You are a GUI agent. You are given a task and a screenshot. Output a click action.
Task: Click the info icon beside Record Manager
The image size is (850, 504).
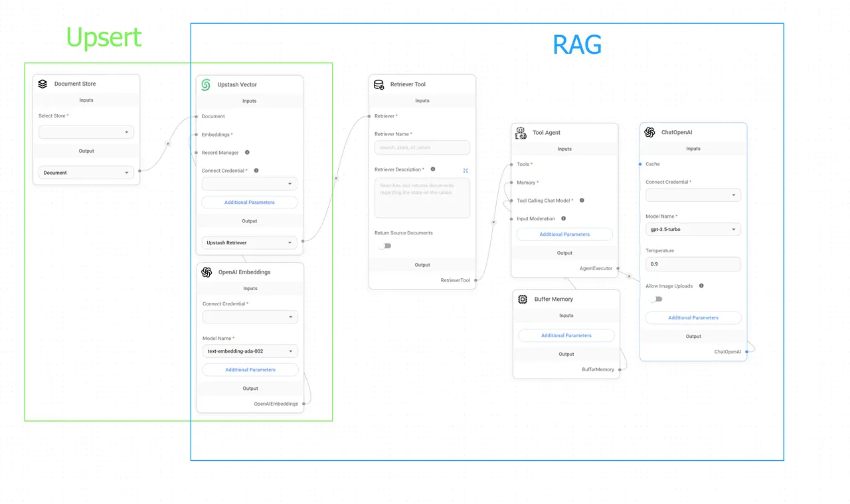click(x=247, y=153)
